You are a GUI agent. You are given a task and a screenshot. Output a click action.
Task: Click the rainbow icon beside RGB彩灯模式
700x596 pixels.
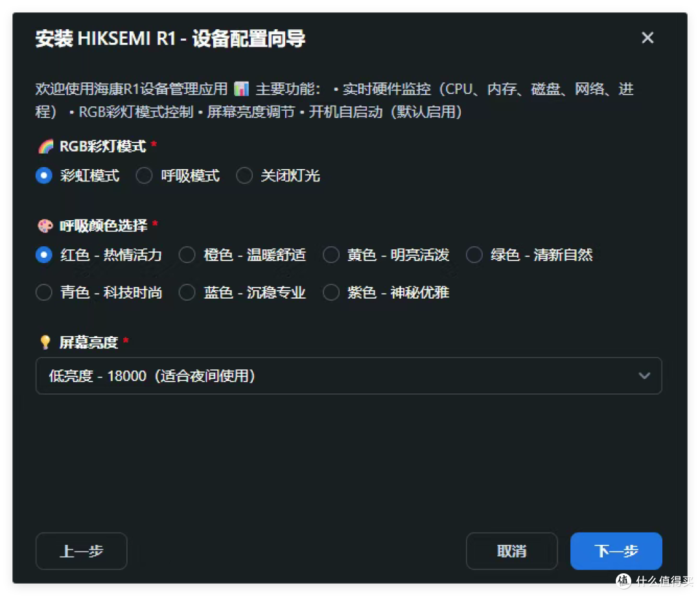click(45, 146)
